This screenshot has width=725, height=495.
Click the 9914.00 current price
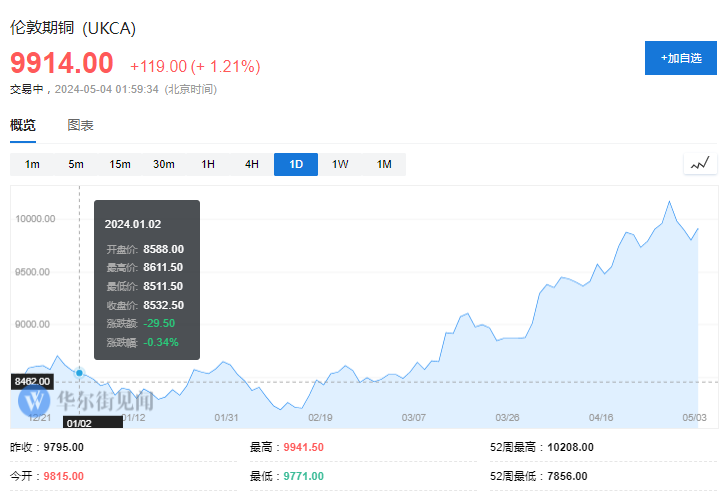coord(62,63)
